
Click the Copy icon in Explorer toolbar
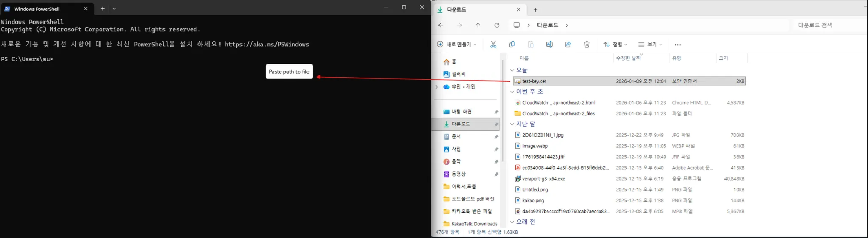coord(512,45)
